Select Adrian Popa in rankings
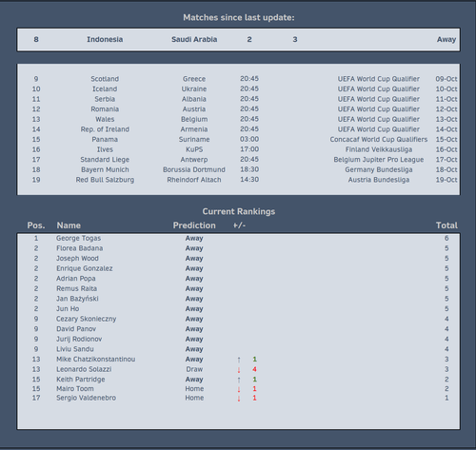The width and height of the screenshot is (476, 450). [x=76, y=279]
